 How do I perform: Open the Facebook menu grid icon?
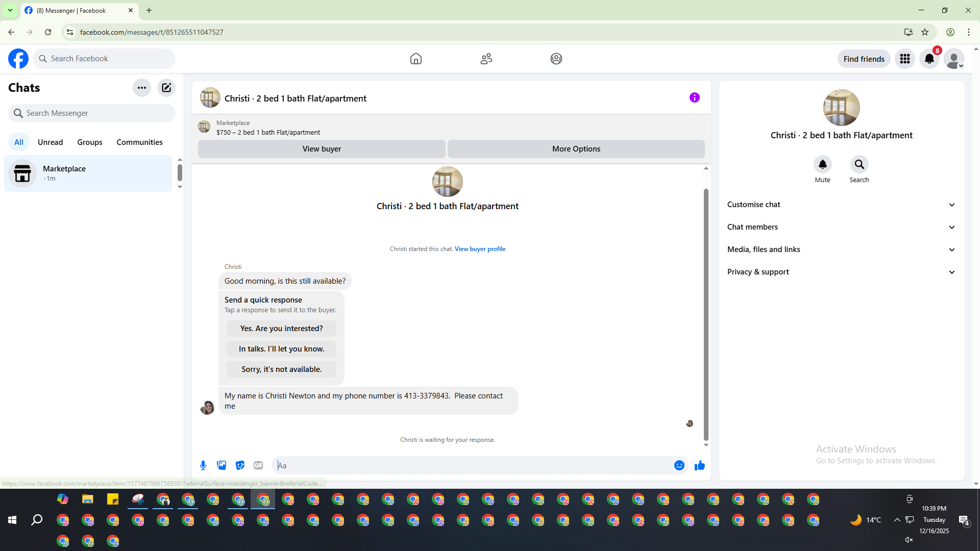pyautogui.click(x=905, y=59)
